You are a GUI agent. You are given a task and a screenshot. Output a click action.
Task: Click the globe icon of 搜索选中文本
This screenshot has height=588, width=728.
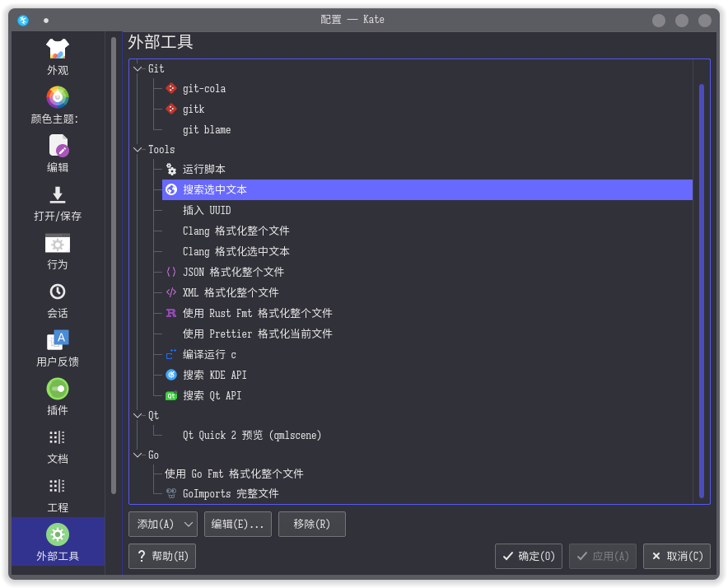171,189
